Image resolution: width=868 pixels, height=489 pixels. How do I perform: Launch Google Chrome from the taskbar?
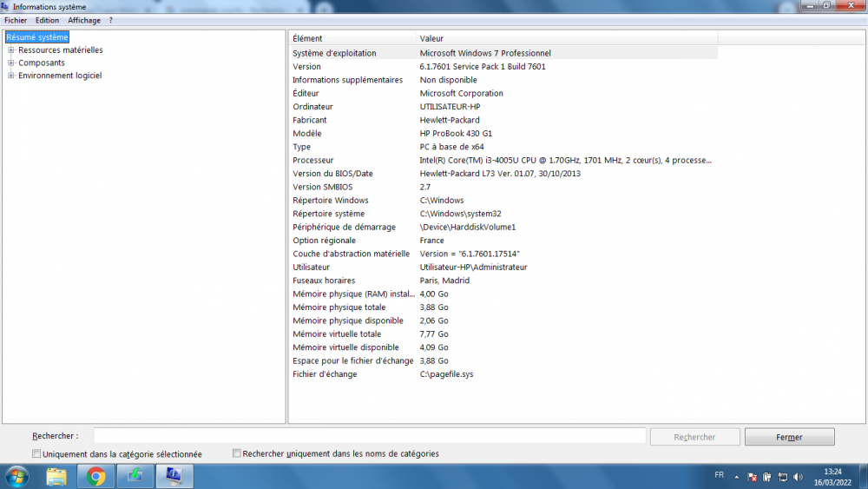pyautogui.click(x=95, y=476)
